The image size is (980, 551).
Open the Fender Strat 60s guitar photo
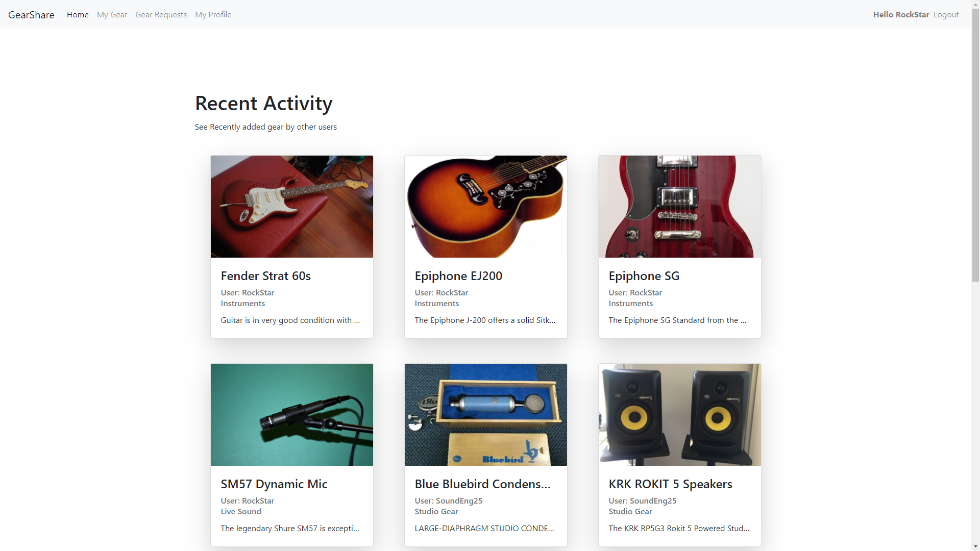click(x=292, y=207)
